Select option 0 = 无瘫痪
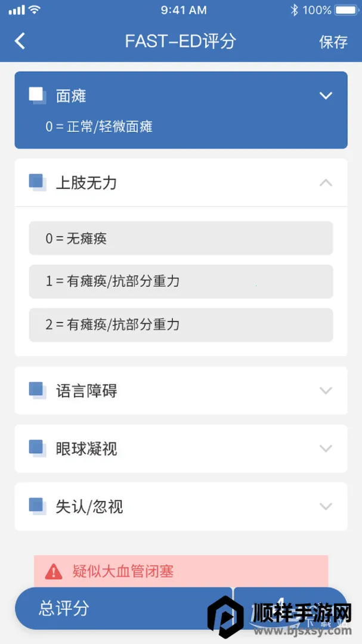Image resolution: width=362 pixels, height=644 pixels. click(181, 239)
